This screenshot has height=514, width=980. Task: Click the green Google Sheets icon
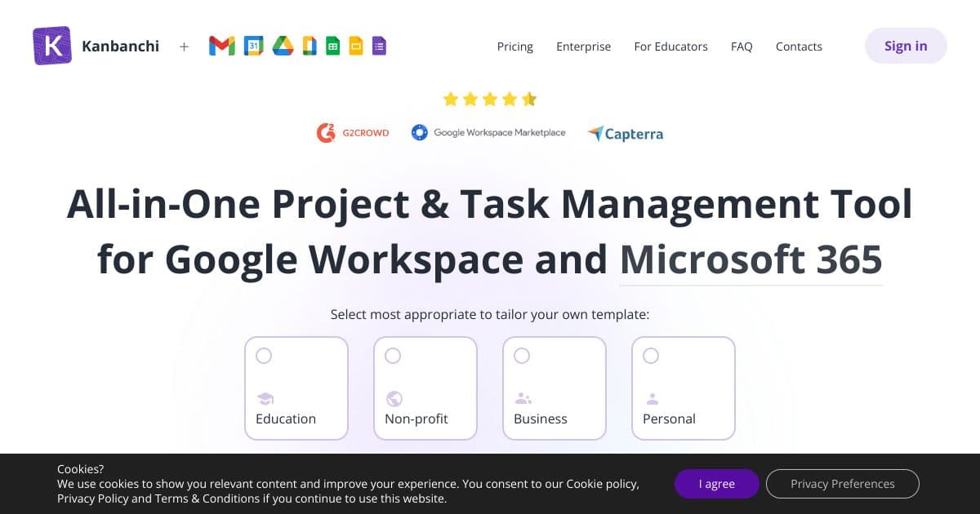(x=332, y=47)
